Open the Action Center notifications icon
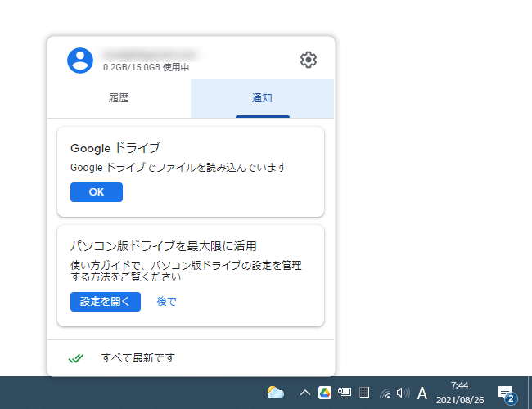The height and width of the screenshot is (409, 532). tap(507, 395)
